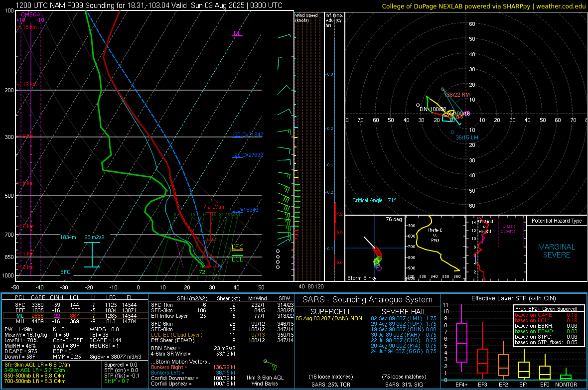
Task: Click the 'Wind Speed (knots)' panel header
Action: (x=306, y=17)
